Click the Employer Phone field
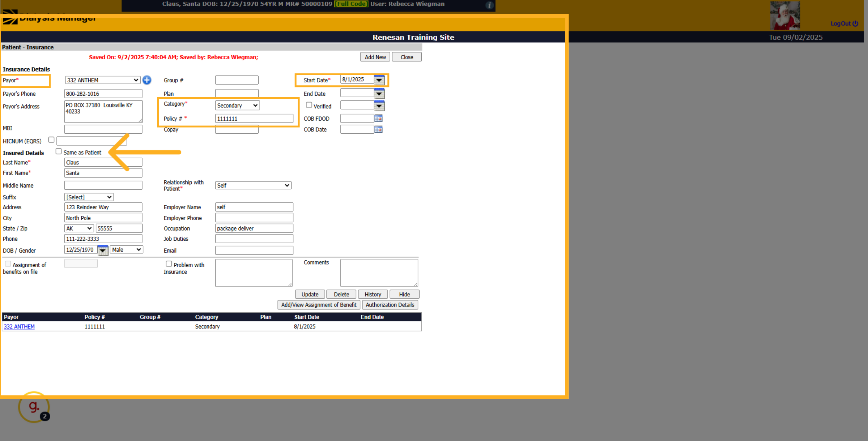The image size is (868, 441). tap(254, 218)
